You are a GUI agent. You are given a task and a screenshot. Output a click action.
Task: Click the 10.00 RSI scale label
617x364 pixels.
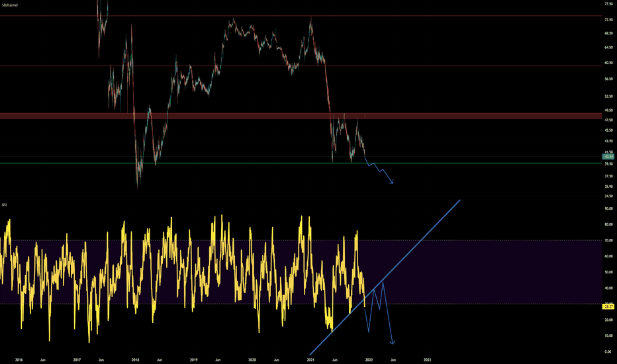(608, 336)
